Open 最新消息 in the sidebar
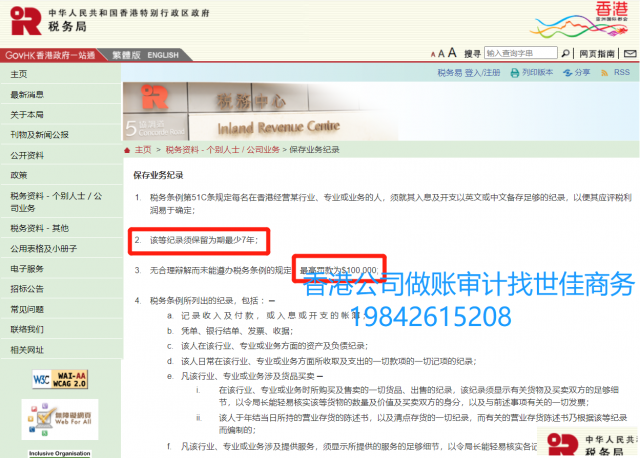The image size is (640, 458). [61, 95]
